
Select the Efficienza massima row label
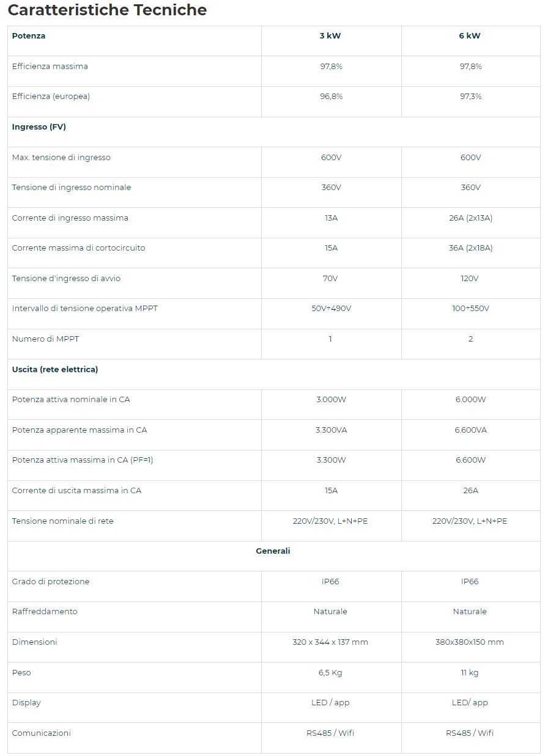(x=50, y=67)
